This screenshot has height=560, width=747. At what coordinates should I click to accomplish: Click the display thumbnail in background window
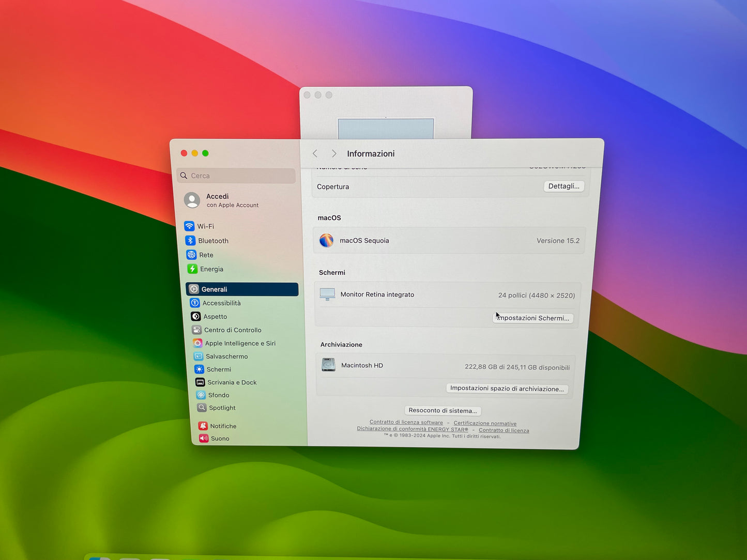point(386,129)
